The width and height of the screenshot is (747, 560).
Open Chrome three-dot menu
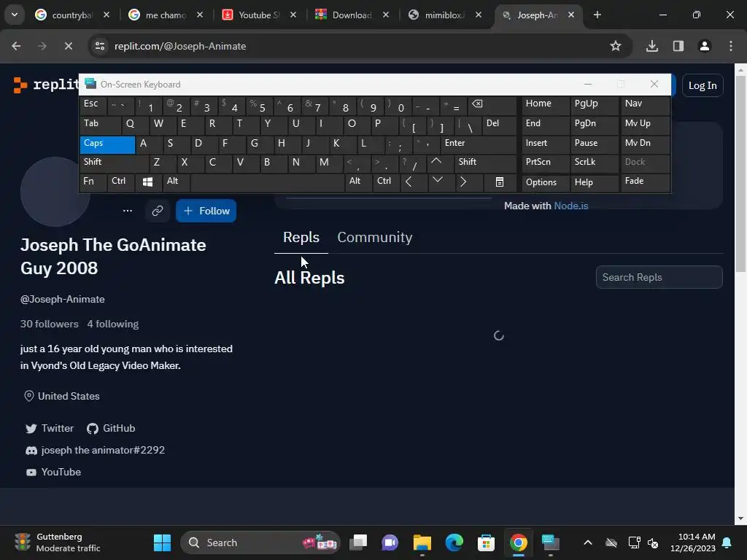pyautogui.click(x=731, y=46)
